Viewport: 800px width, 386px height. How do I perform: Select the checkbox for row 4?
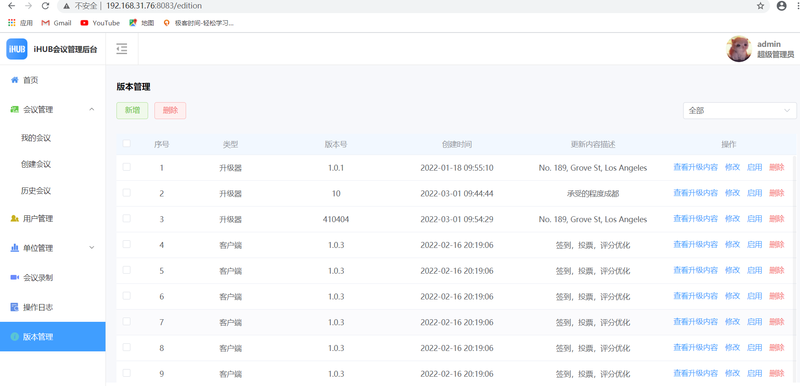coord(127,244)
